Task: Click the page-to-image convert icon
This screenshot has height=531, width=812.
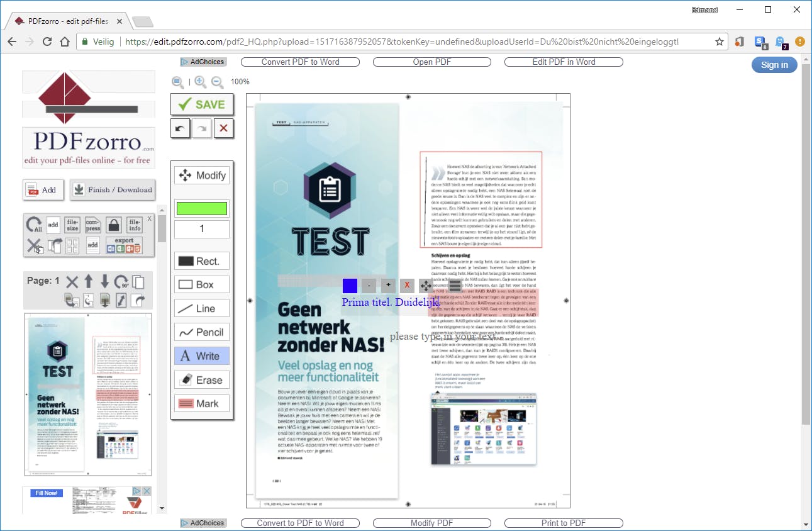Action: click(x=71, y=300)
